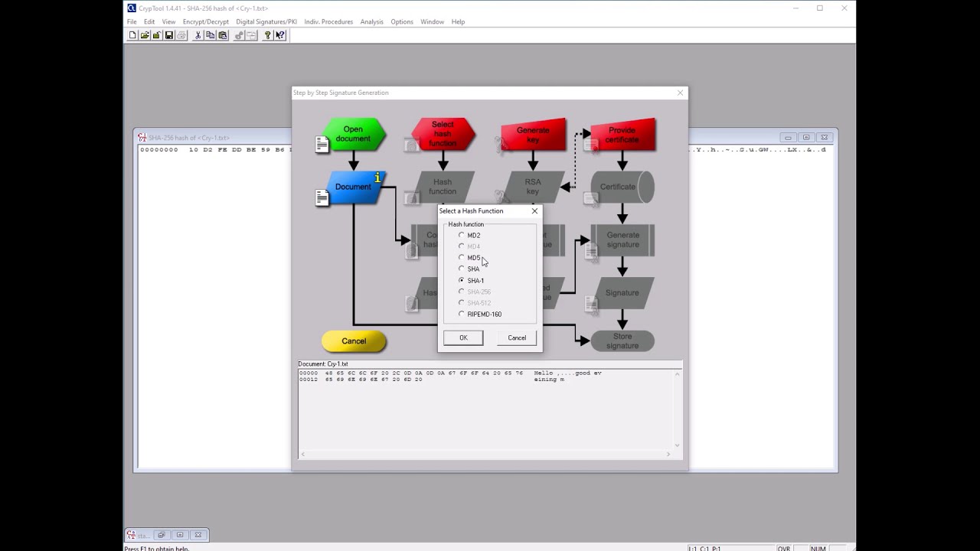The width and height of the screenshot is (980, 551).
Task: Open the Digital Signatures/PKI menu
Action: pyautogui.click(x=266, y=21)
